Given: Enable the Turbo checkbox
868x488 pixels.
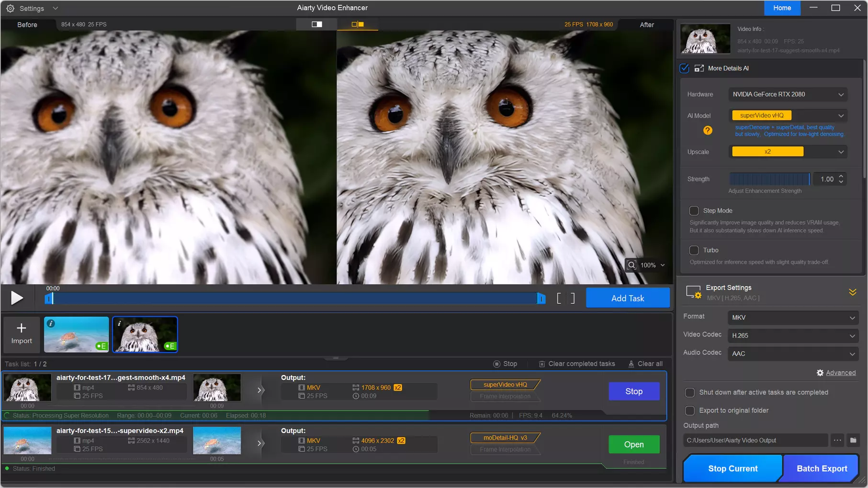Looking at the screenshot, I should pyautogui.click(x=694, y=250).
